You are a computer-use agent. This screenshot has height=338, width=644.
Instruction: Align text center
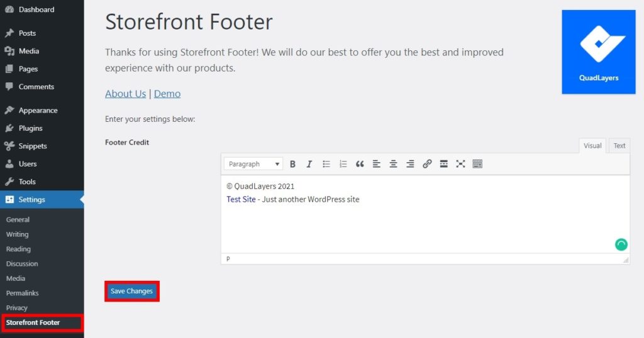tap(393, 164)
